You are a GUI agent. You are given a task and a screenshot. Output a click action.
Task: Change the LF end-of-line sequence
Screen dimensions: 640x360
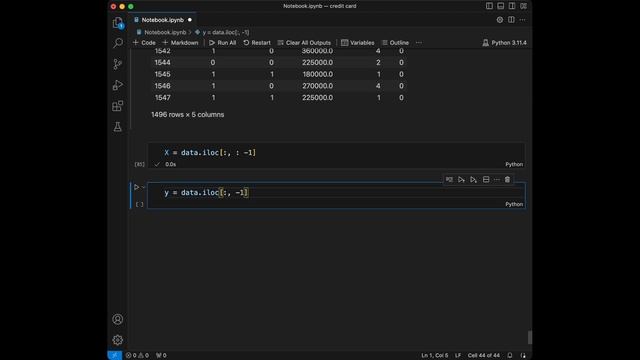click(458, 355)
